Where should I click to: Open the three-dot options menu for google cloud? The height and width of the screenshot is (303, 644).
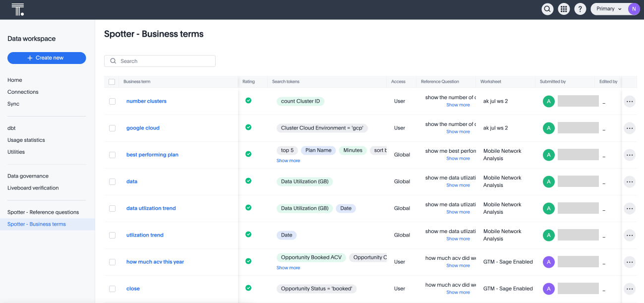pos(630,128)
